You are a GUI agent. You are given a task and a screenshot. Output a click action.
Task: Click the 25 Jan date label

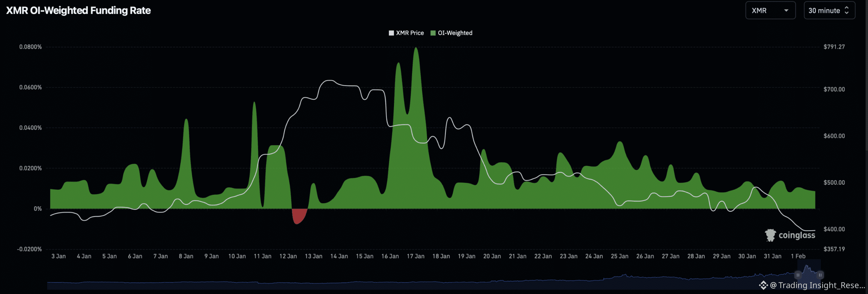tap(619, 256)
